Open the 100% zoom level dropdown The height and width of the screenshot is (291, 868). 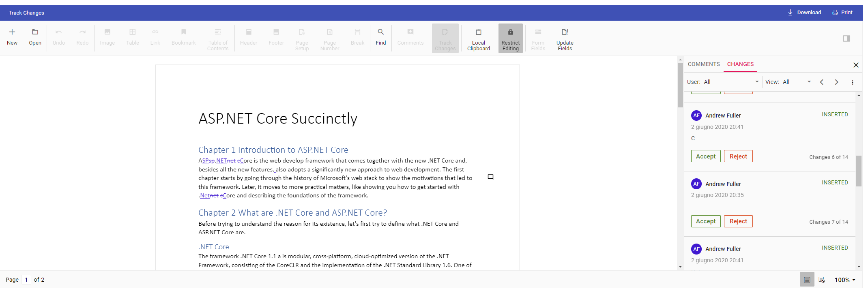pyautogui.click(x=845, y=280)
